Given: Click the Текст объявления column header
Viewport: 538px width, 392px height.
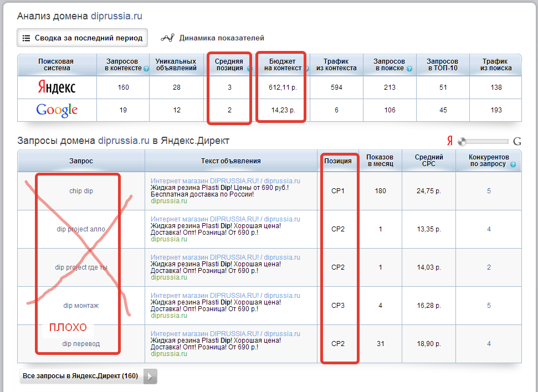Looking at the screenshot, I should [231, 161].
